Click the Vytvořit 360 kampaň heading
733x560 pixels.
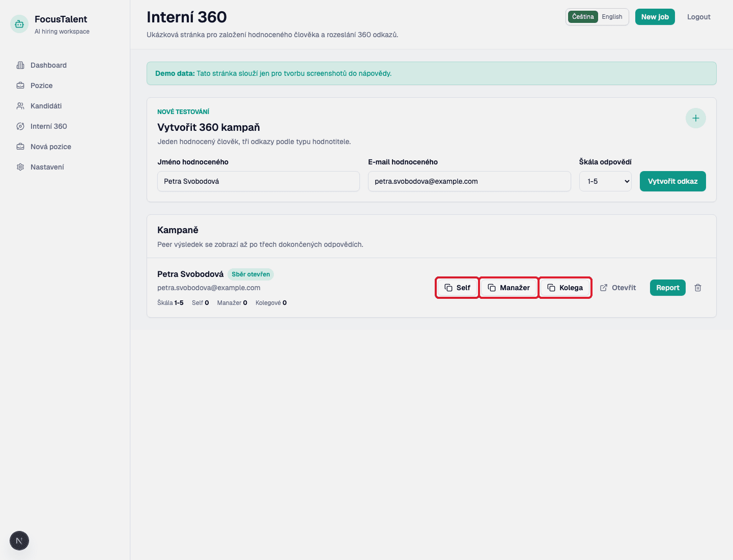click(209, 127)
